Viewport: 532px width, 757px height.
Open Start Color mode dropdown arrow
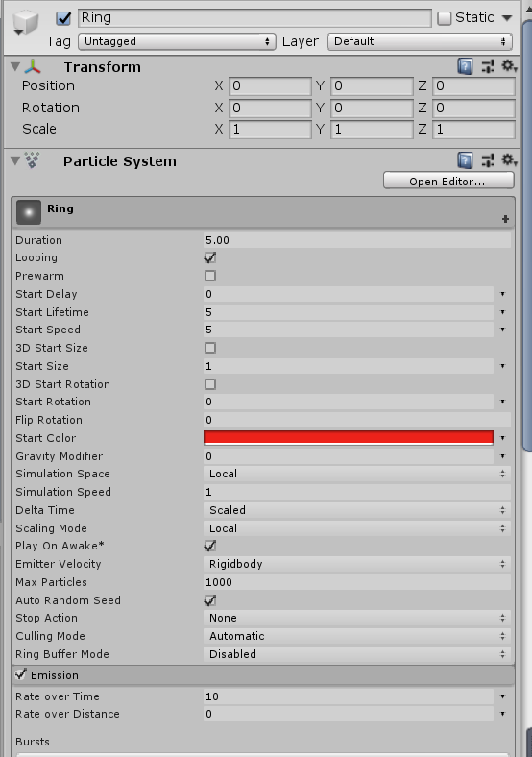502,438
